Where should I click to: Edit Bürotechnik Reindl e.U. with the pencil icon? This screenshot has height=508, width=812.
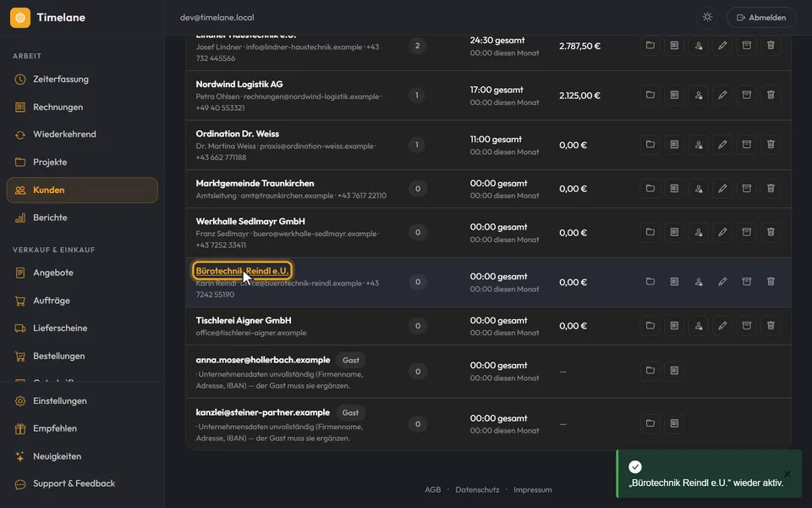point(722,282)
